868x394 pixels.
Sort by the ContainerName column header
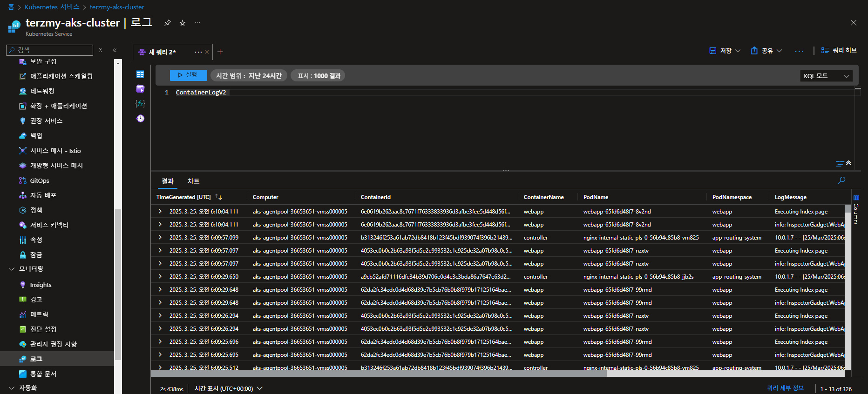click(x=543, y=197)
